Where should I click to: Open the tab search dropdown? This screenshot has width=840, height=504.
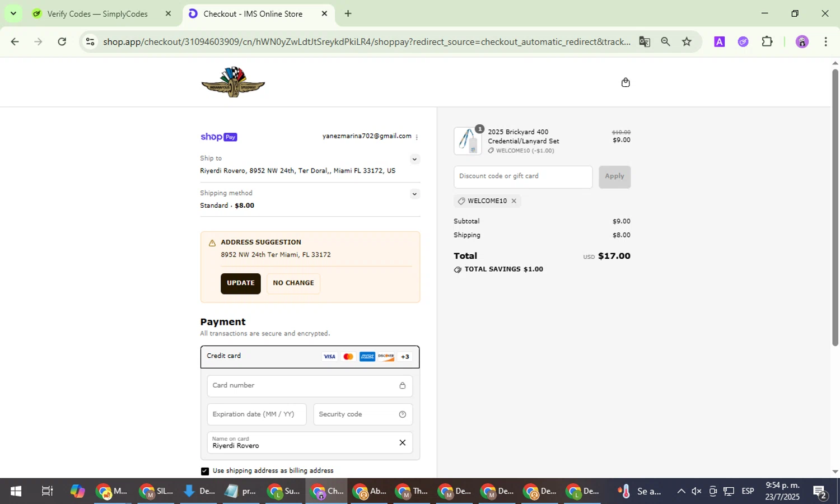pyautogui.click(x=13, y=14)
